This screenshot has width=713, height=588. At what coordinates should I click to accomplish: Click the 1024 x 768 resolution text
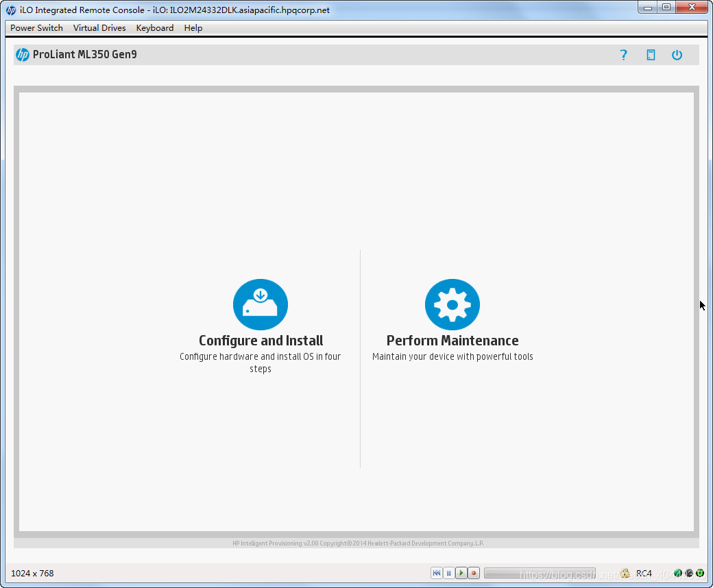(32, 574)
